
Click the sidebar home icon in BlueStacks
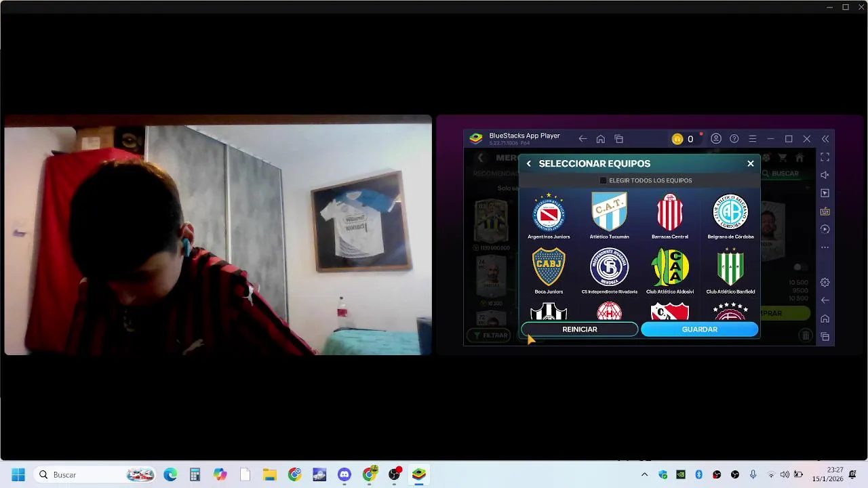pyautogui.click(x=825, y=319)
